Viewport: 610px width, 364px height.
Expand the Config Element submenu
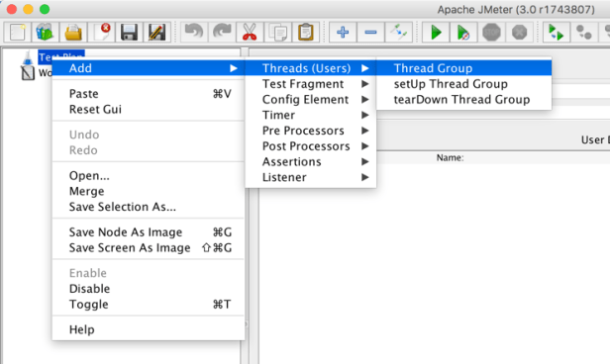[x=311, y=100]
